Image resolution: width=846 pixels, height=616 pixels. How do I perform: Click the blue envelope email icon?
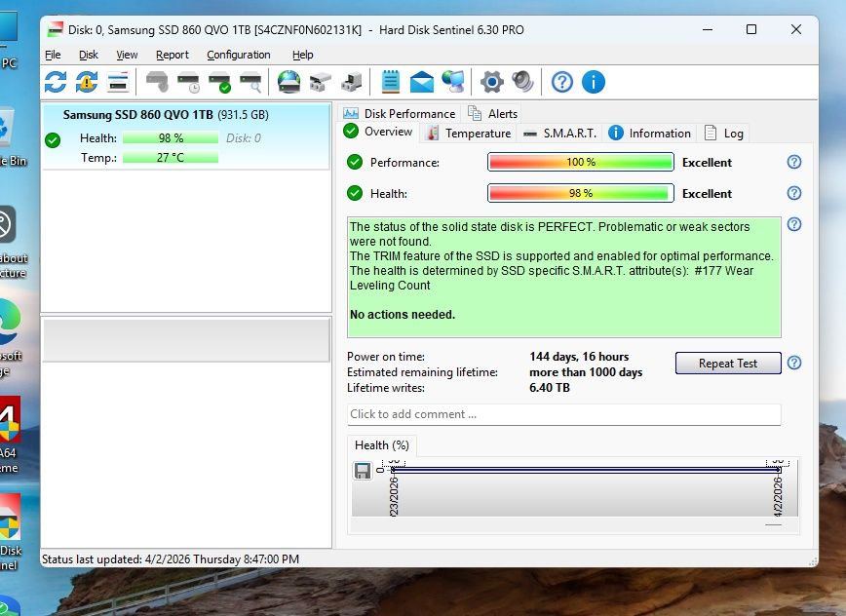[422, 82]
